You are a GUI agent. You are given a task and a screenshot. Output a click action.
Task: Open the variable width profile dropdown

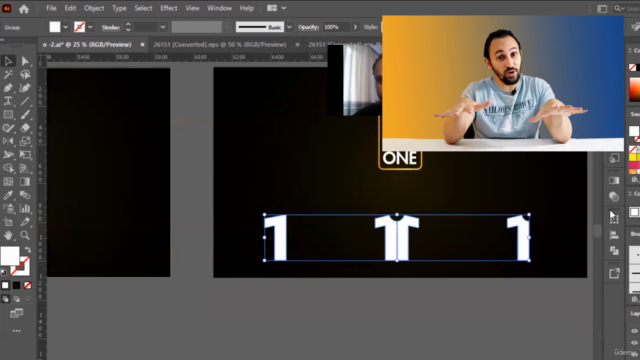pyautogui.click(x=227, y=27)
